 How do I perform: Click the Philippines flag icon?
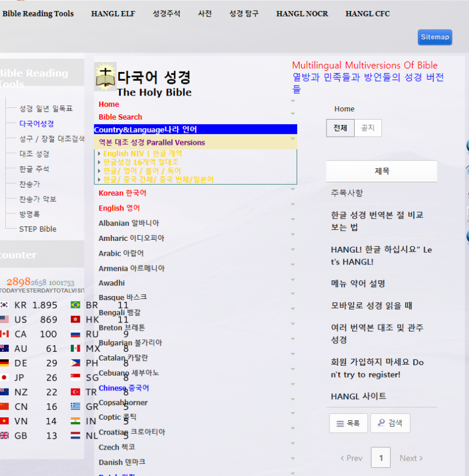(x=75, y=363)
